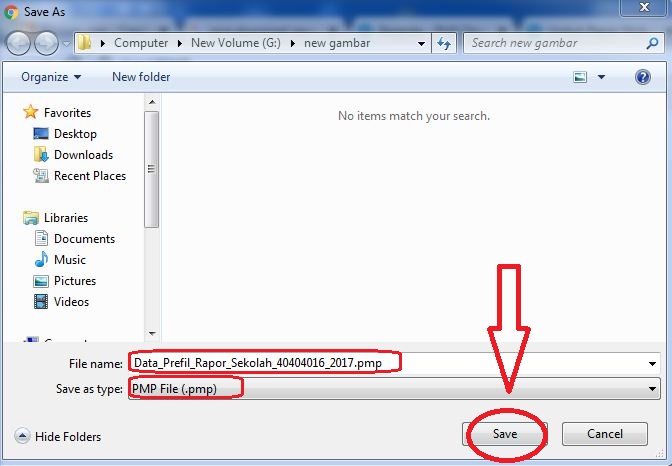Click the Pictures library icon

pyautogui.click(x=41, y=281)
